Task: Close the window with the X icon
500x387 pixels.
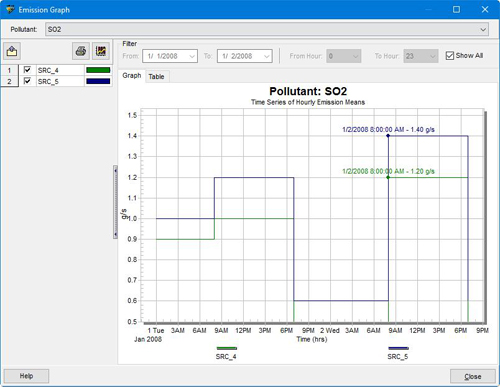Action: [485, 10]
